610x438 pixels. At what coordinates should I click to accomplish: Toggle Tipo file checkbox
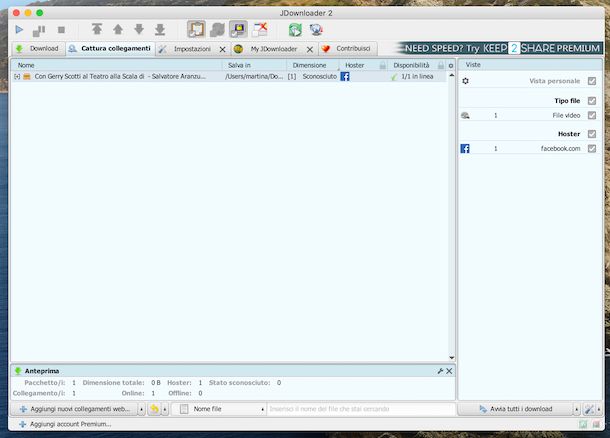592,101
